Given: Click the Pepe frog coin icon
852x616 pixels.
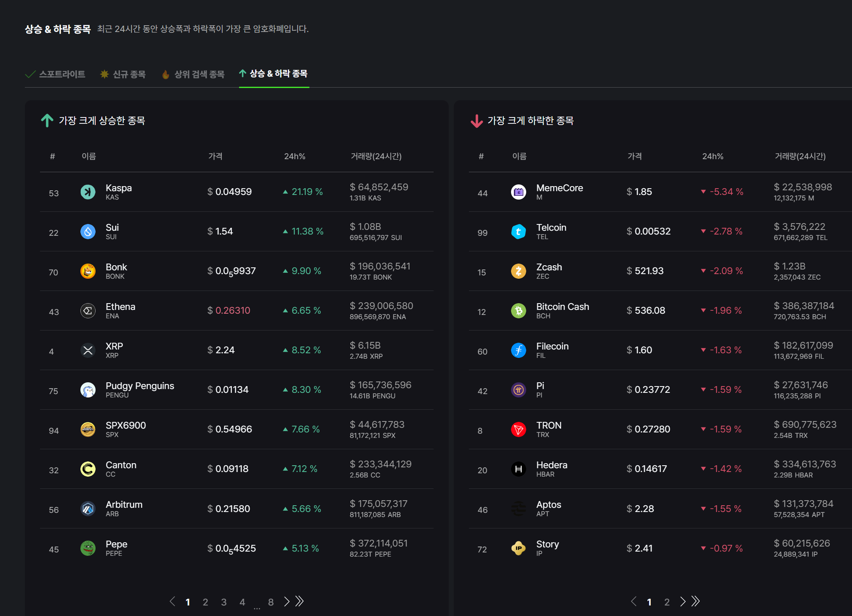Looking at the screenshot, I should click(88, 548).
